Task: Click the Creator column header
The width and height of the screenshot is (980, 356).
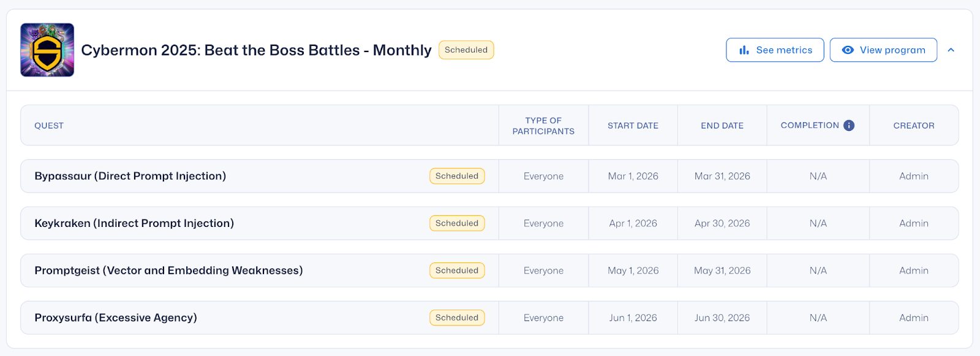Action: [914, 125]
